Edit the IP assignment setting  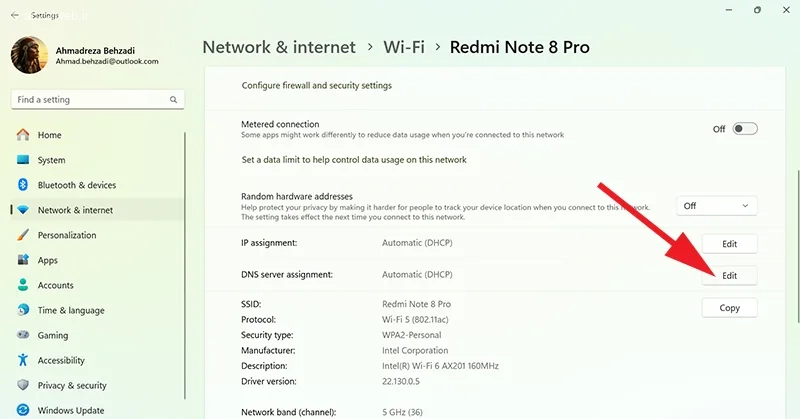click(x=730, y=244)
